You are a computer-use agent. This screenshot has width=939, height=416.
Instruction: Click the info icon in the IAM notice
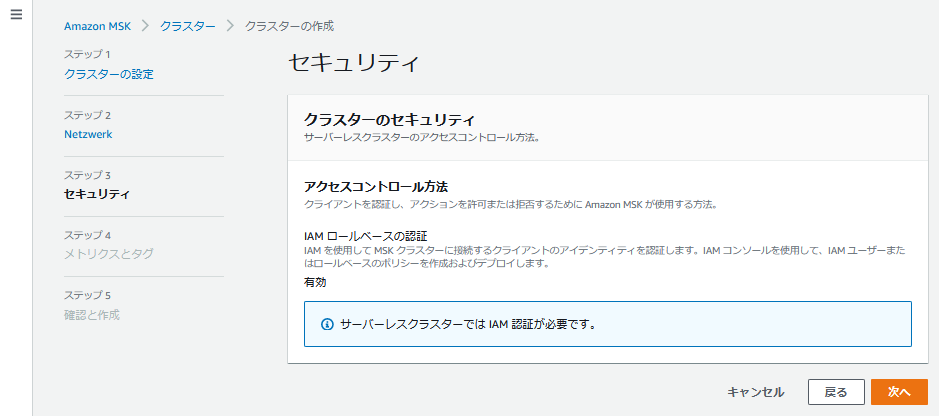coord(327,324)
